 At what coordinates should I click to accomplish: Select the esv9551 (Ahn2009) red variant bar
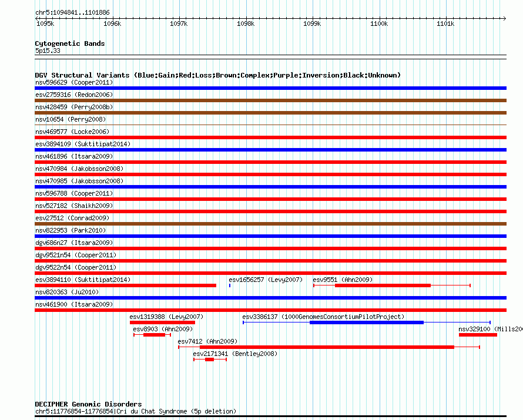coord(391,285)
